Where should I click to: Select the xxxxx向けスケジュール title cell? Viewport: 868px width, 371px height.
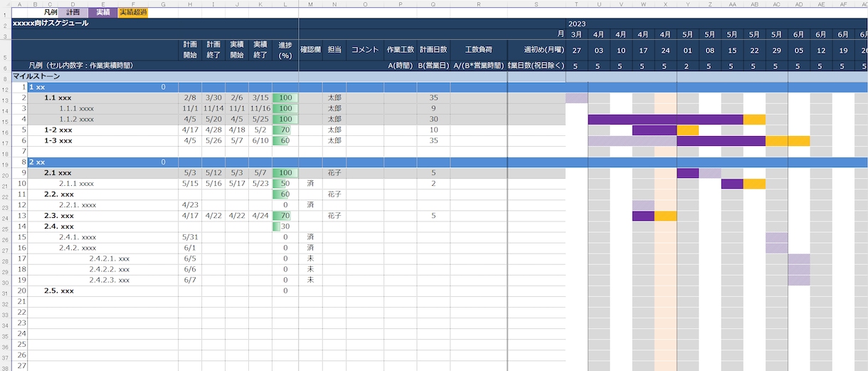tap(51, 23)
